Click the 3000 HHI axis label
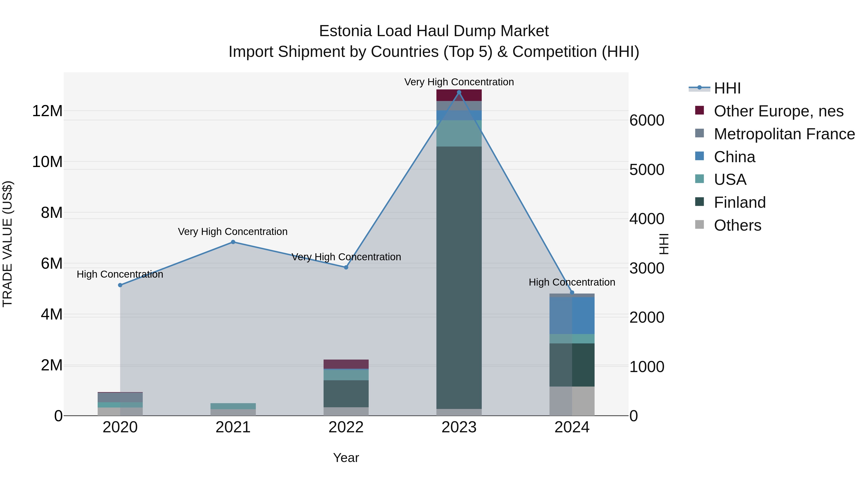 [x=647, y=268]
